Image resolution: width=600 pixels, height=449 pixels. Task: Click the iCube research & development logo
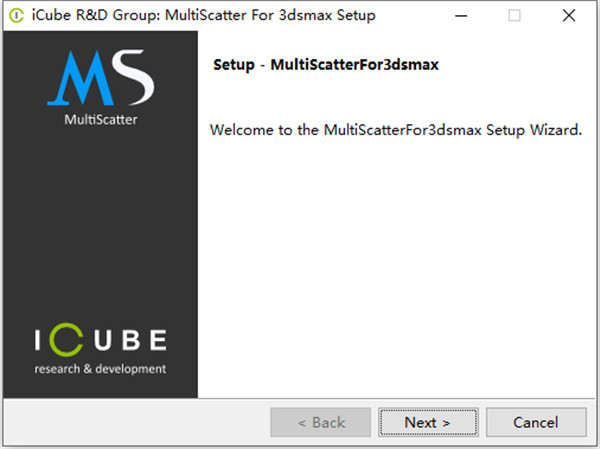point(101,349)
